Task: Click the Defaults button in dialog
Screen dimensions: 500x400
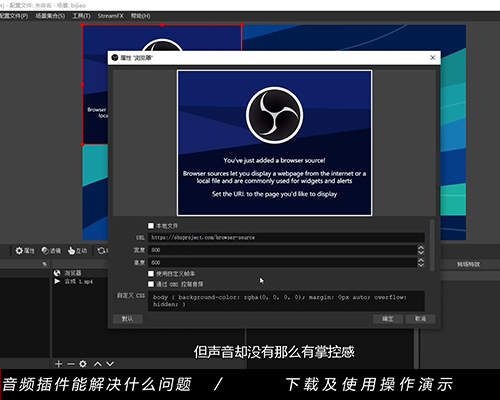Action: pos(127,319)
